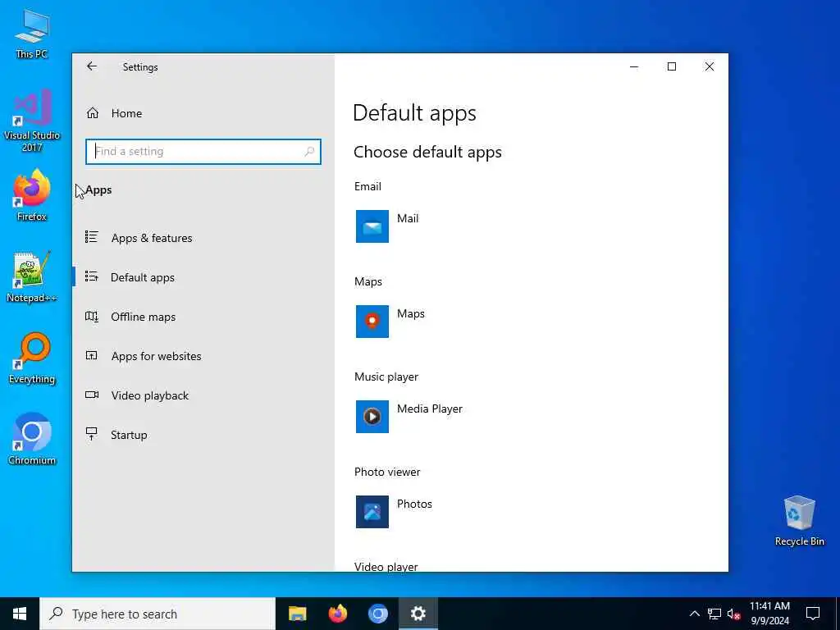Screen dimensions: 840x630
Task: Click the Choose default apps heading
Action: (x=427, y=152)
